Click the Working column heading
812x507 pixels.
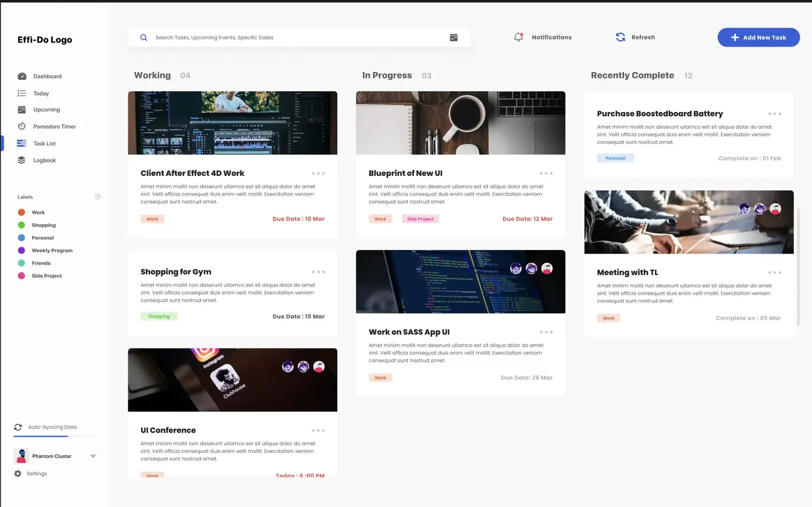tap(153, 75)
